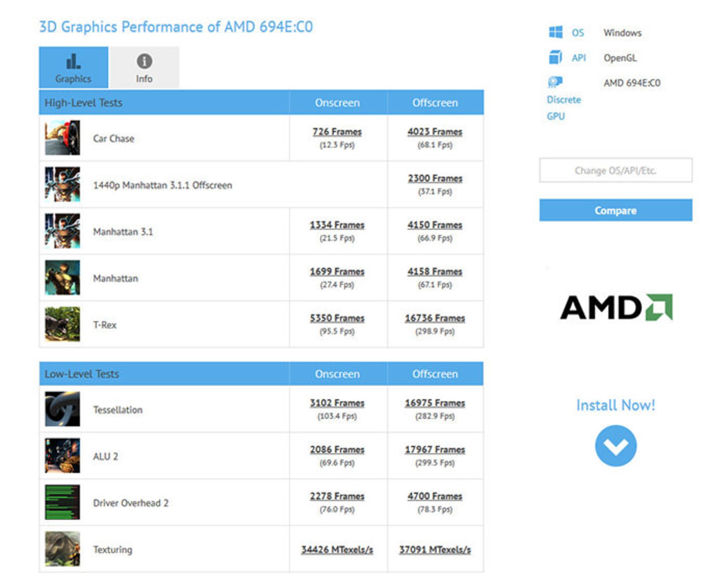
Task: Click the Change OS/API/Etc. field
Action: tap(615, 171)
